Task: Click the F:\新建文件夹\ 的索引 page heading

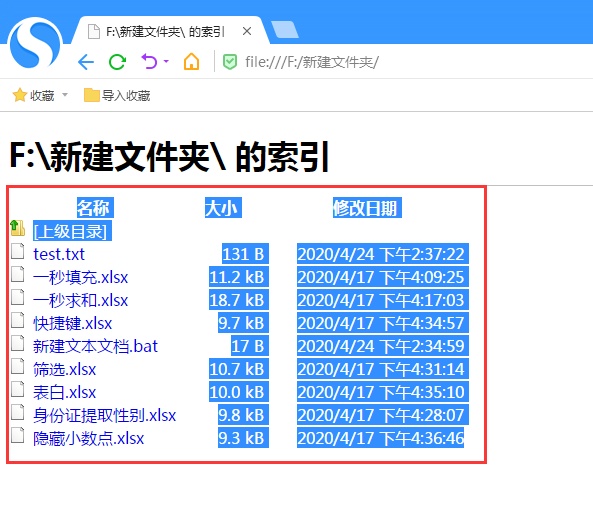Action: coord(169,157)
